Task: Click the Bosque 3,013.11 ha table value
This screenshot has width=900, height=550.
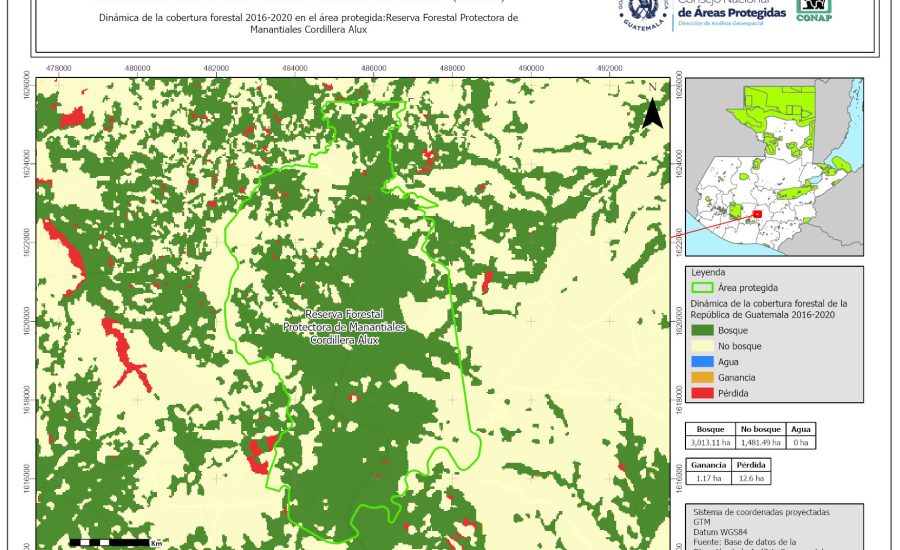Action: tap(710, 442)
